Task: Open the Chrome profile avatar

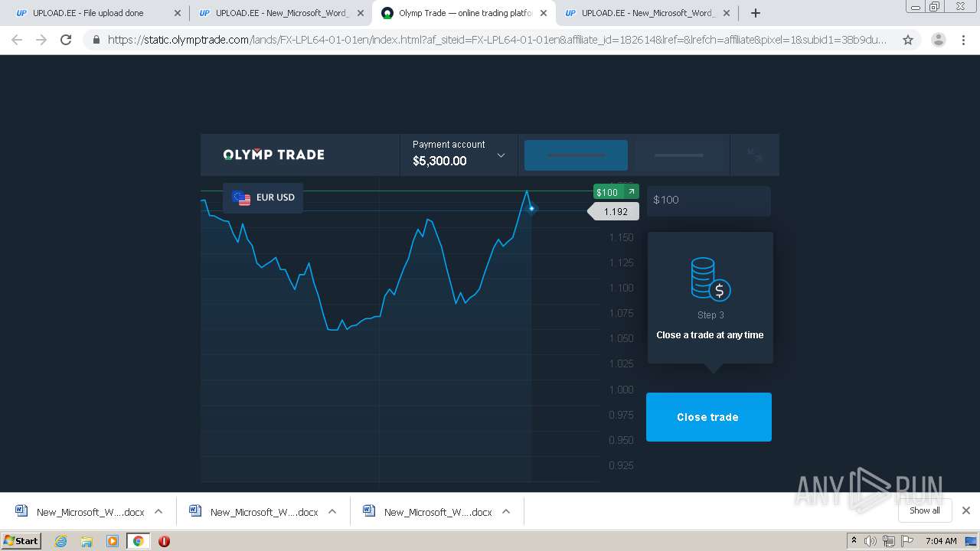Action: pos(939,40)
